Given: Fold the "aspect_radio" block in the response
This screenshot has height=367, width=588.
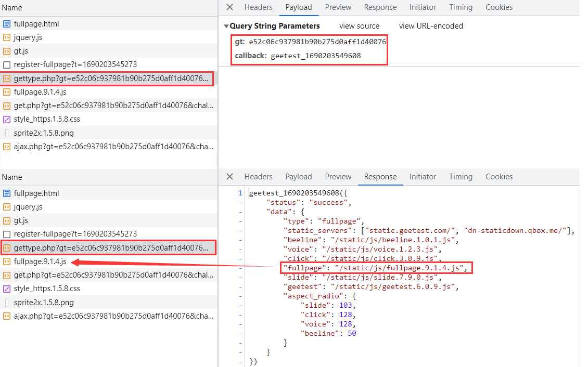Looking at the screenshot, I should [x=240, y=296].
